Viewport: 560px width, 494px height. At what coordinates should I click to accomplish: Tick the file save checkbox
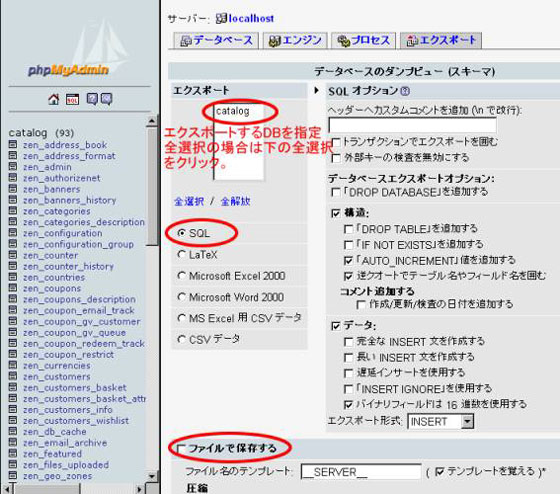point(181,448)
